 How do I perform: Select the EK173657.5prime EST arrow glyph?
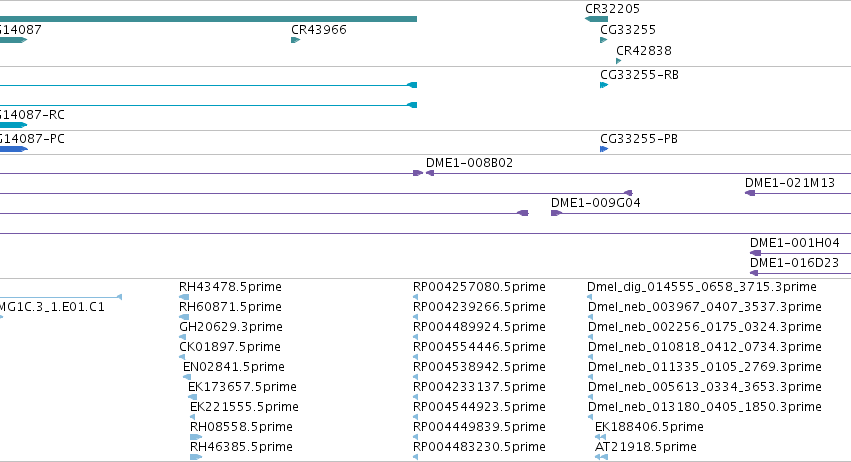[x=192, y=397]
